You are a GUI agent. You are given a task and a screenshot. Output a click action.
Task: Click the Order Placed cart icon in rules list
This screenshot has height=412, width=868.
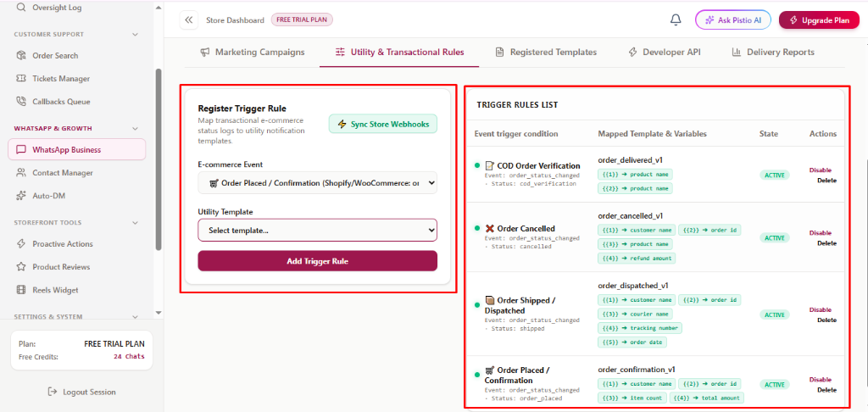pyautogui.click(x=490, y=370)
